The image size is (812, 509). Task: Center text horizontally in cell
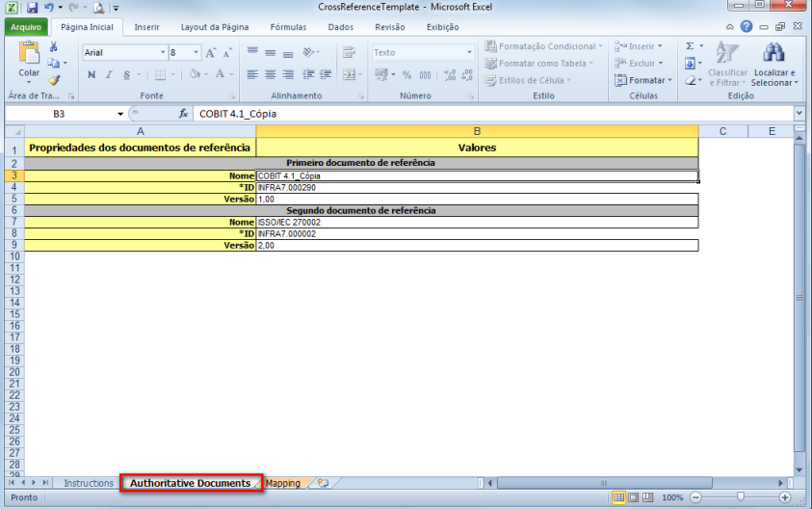pyautogui.click(x=271, y=74)
